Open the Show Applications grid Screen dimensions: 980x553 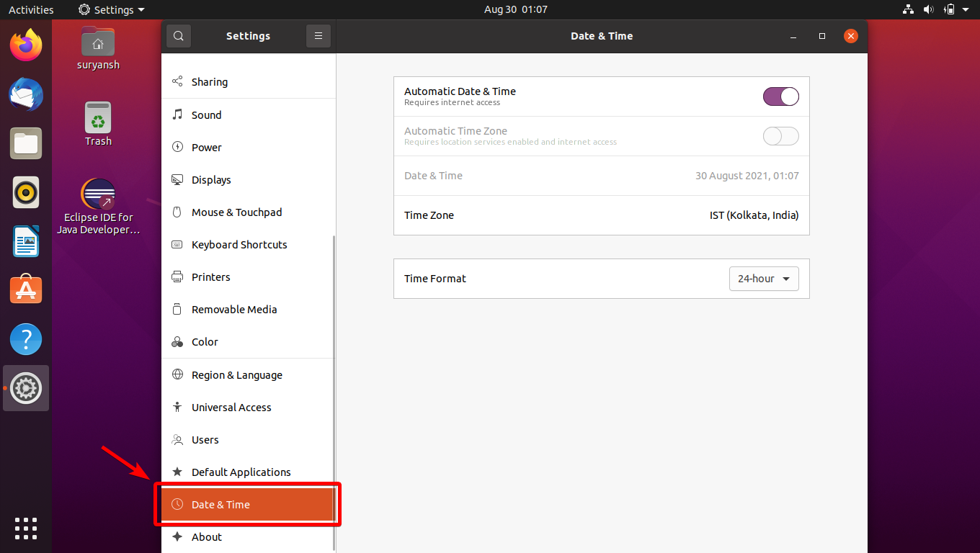[x=25, y=529]
